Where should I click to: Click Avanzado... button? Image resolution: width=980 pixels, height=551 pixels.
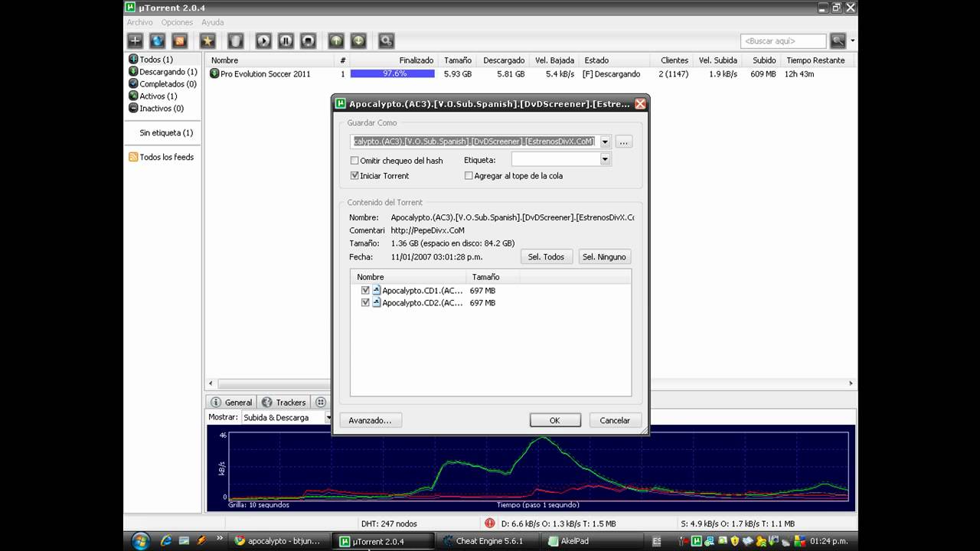pos(370,420)
